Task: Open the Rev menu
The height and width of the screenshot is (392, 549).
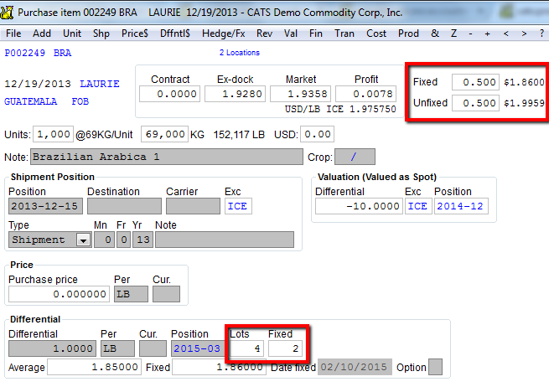Action: point(264,34)
